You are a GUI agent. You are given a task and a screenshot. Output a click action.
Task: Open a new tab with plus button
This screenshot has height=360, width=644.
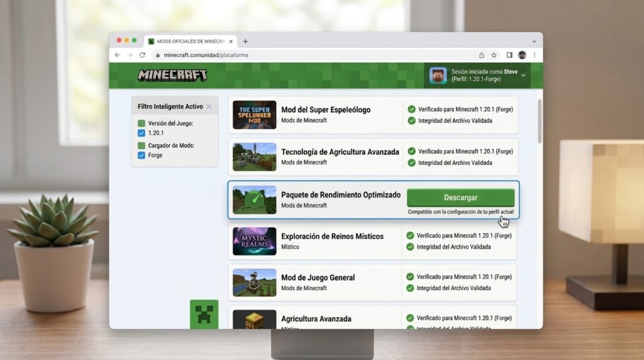coord(245,41)
